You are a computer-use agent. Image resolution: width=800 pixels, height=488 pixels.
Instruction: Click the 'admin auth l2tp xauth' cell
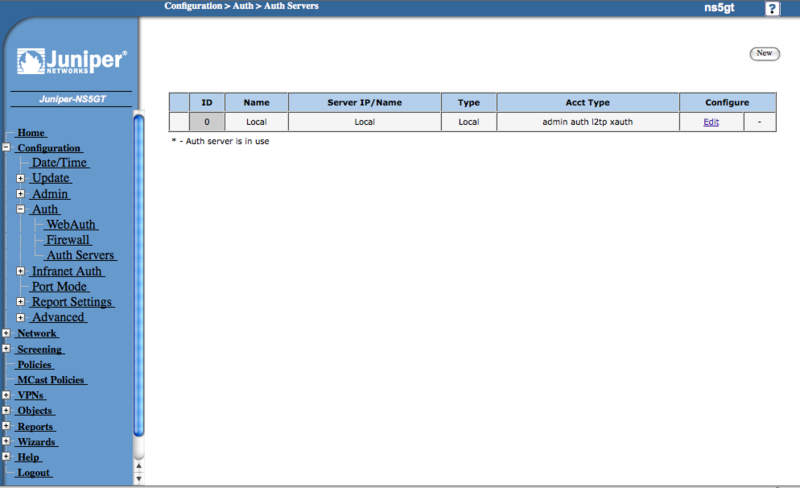587,122
